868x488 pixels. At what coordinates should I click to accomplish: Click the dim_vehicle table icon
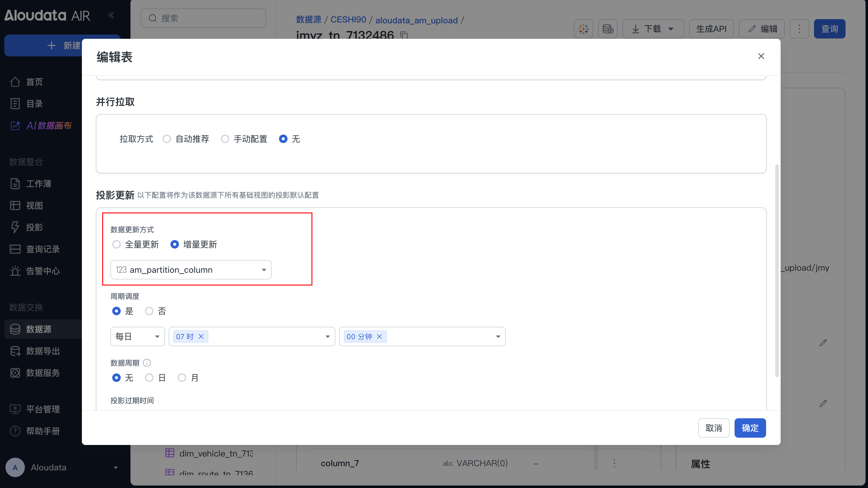[x=170, y=453]
